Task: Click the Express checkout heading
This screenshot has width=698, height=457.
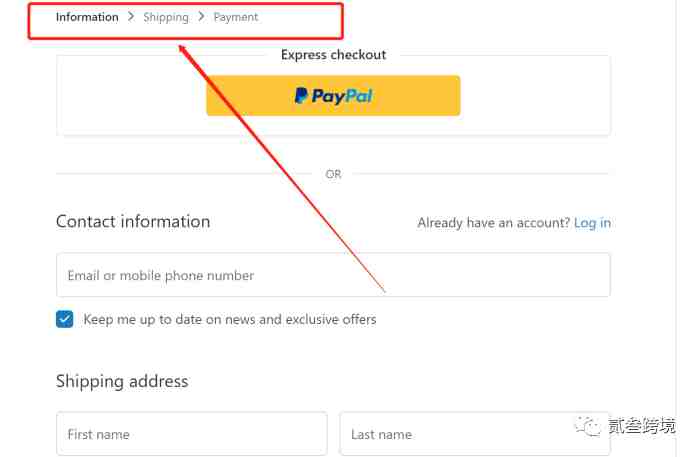Action: point(333,55)
